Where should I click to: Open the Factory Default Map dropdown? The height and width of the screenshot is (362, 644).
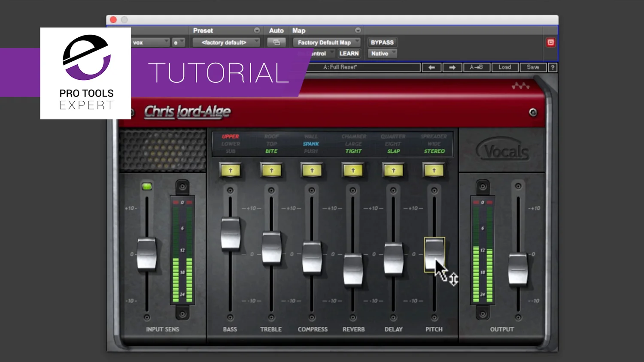pos(327,42)
